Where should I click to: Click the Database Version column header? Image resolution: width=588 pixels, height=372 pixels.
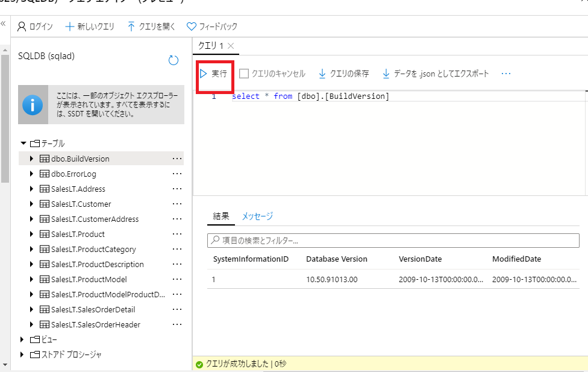337,259
